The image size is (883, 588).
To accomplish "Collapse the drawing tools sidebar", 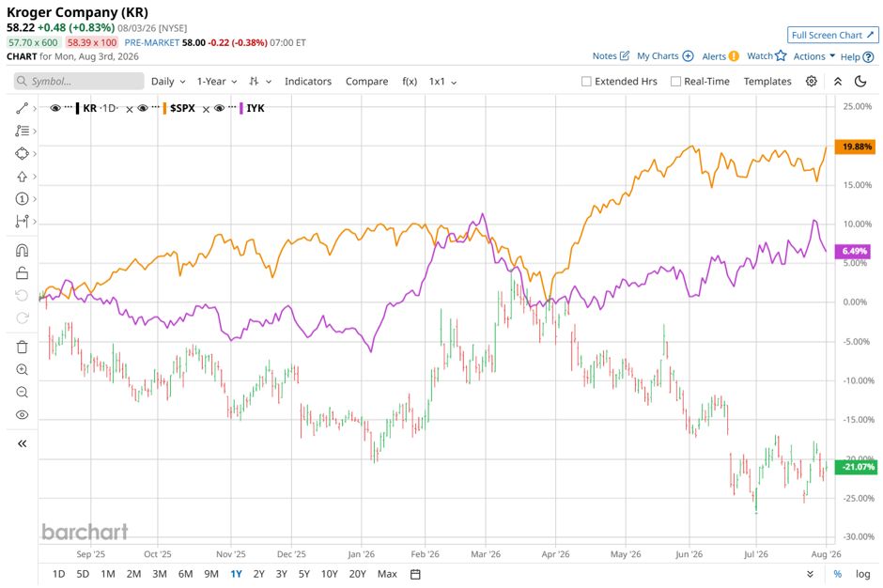I will tap(22, 443).
